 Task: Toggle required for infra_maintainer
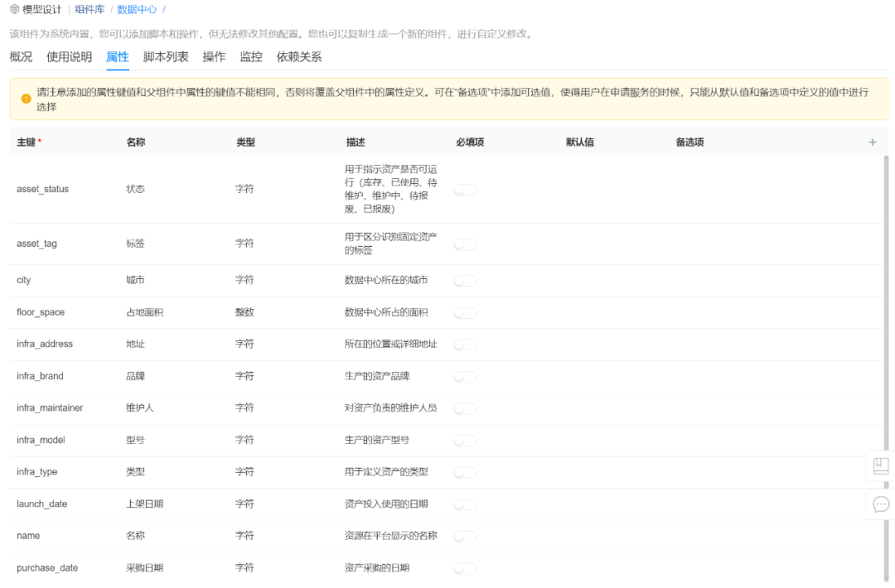(x=465, y=408)
